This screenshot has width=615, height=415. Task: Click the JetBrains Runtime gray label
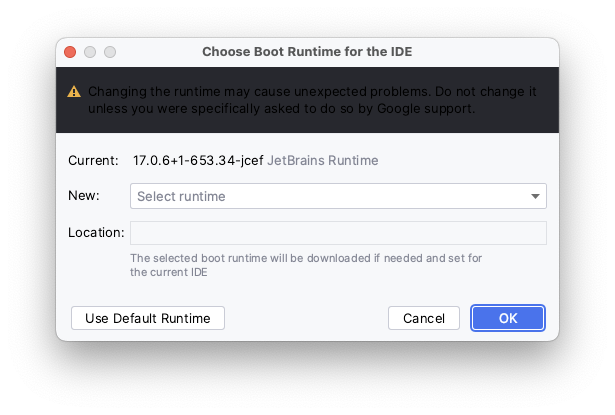click(x=323, y=160)
